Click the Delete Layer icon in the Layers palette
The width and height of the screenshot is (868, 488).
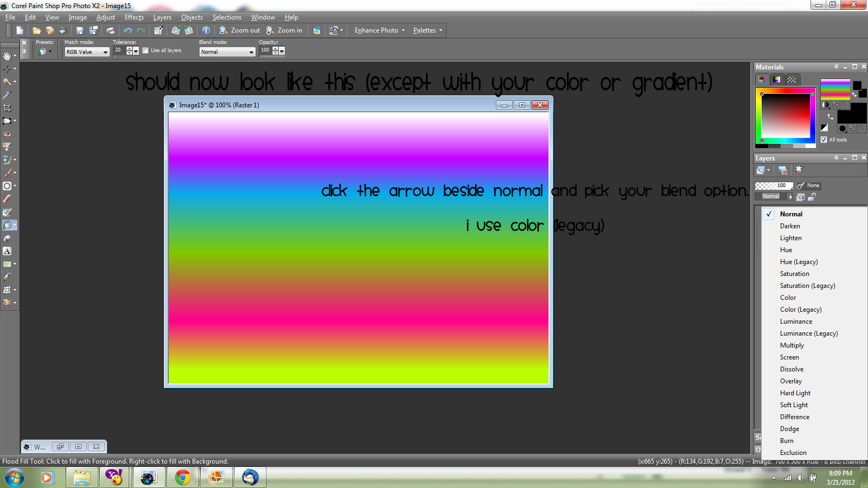tap(782, 170)
